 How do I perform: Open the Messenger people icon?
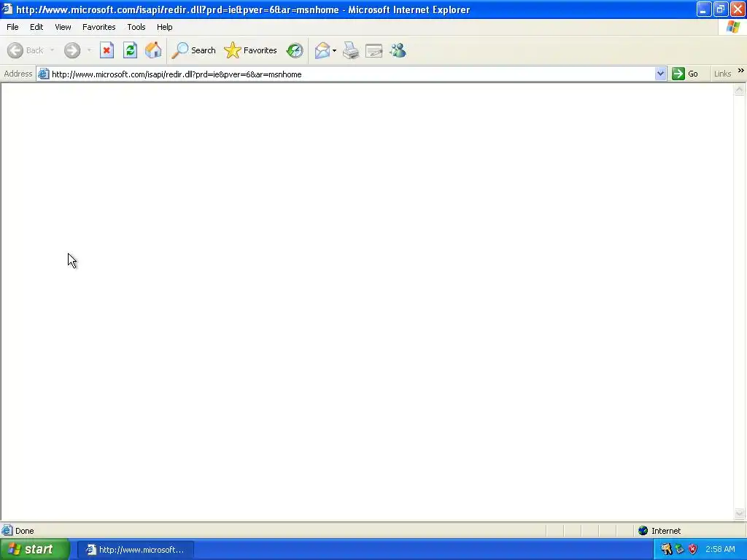coord(398,50)
